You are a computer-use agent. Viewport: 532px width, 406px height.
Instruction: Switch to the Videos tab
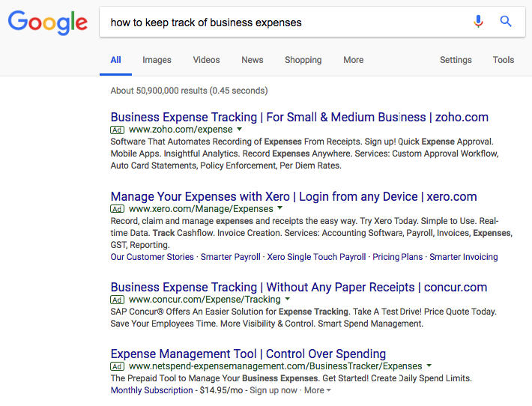pyautogui.click(x=206, y=60)
